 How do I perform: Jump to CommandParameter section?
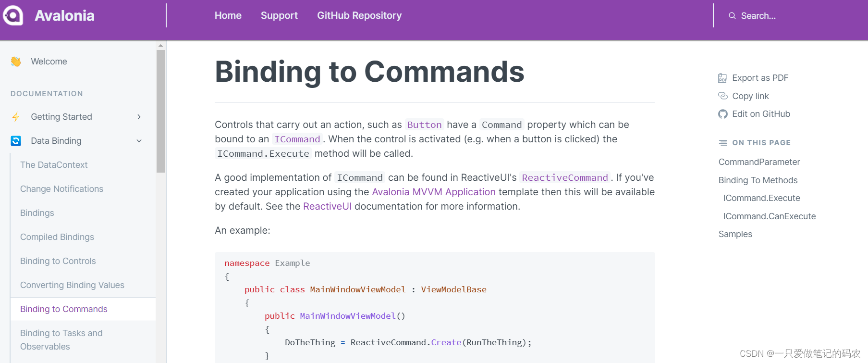759,162
